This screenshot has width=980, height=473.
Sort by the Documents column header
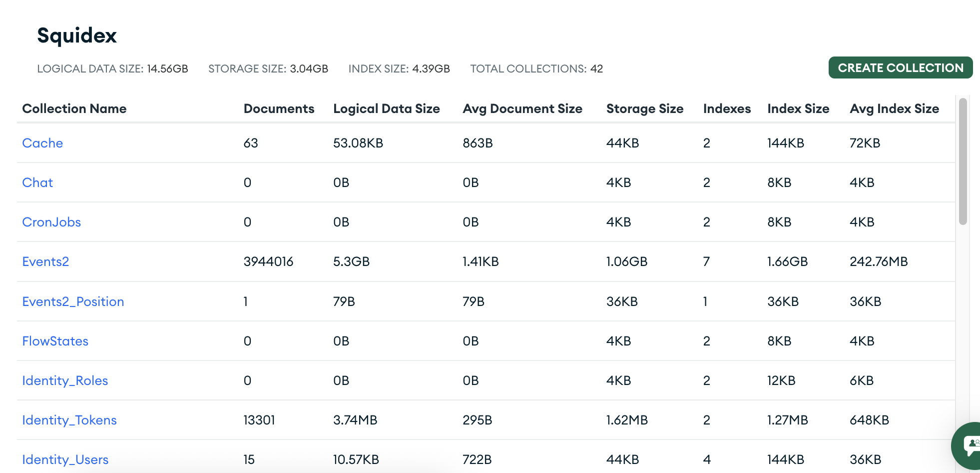coord(279,108)
